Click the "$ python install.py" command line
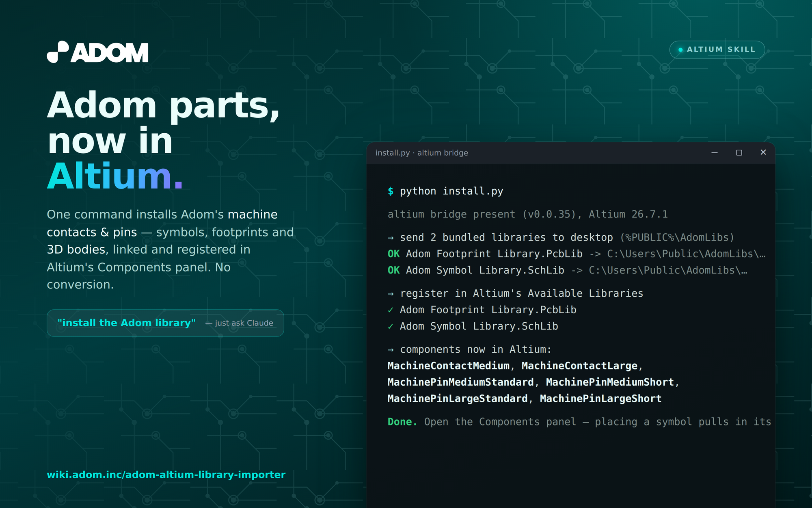The width and height of the screenshot is (812, 508). (x=445, y=191)
